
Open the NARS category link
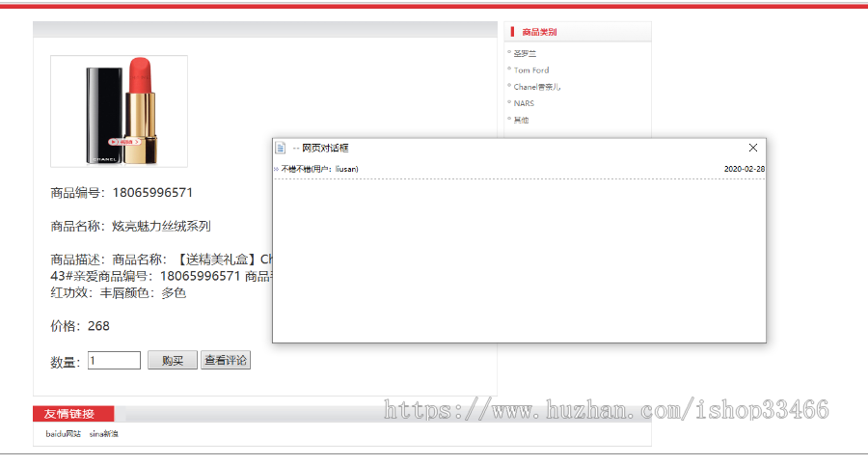524,103
